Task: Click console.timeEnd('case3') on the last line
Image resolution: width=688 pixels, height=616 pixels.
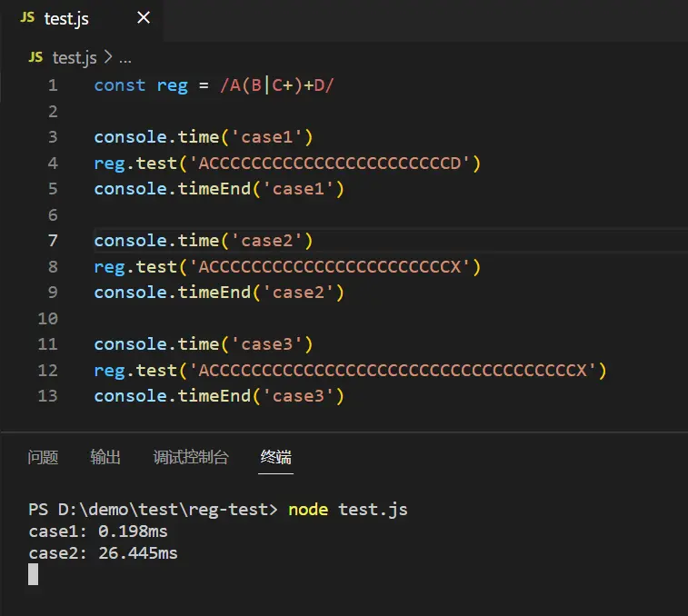Action: tap(219, 396)
